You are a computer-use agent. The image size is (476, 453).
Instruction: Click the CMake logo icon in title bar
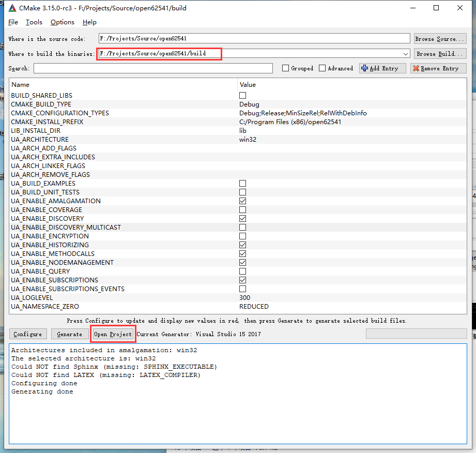click(x=12, y=8)
